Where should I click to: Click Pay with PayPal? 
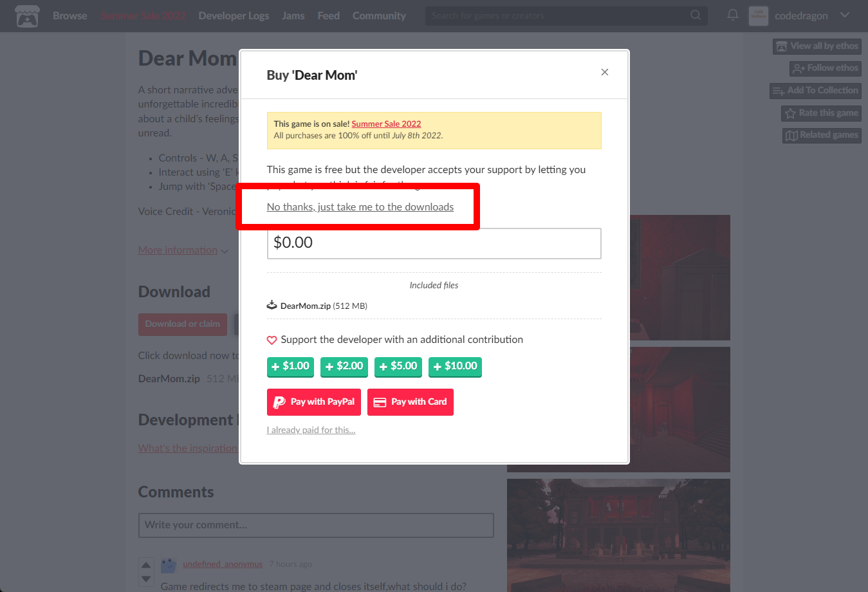(314, 402)
